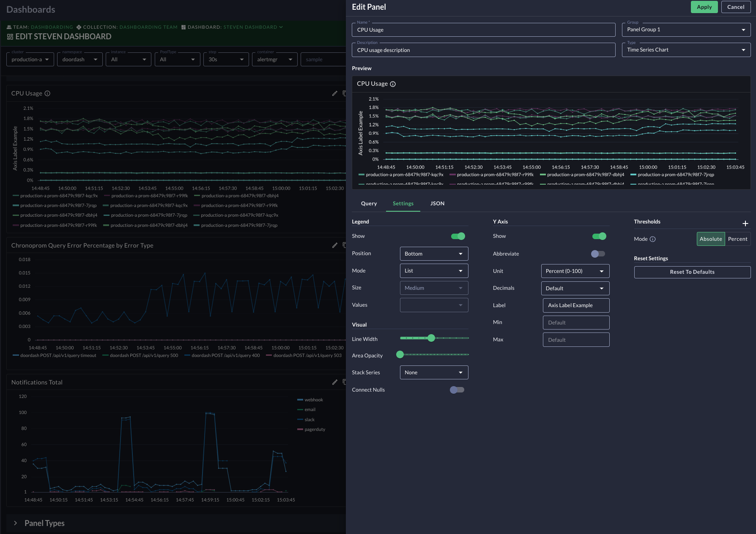Click the webhook legend entry in Notifications Total

point(310,400)
